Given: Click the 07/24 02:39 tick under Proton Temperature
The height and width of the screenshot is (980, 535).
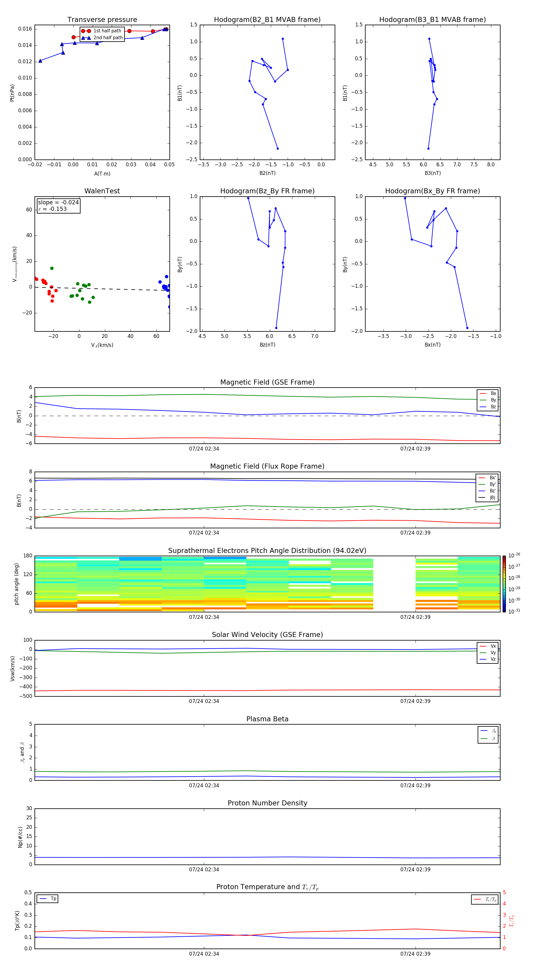Looking at the screenshot, I should pos(415,954).
